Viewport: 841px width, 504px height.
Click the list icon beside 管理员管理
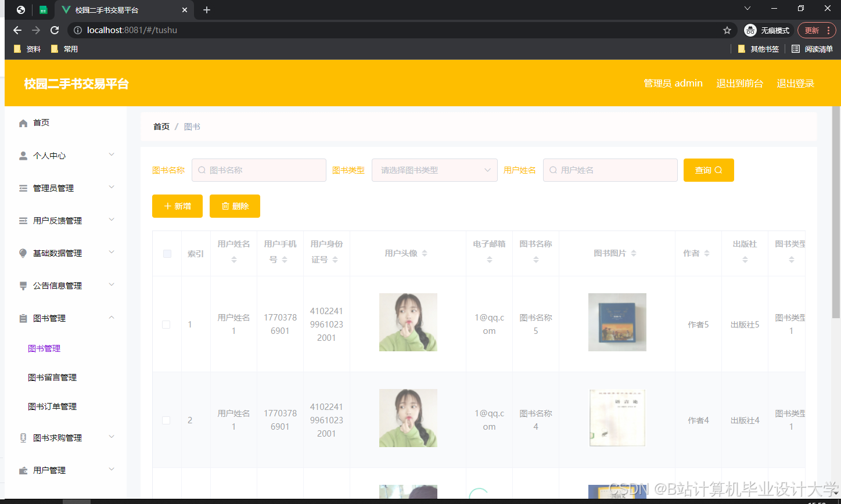coord(23,188)
